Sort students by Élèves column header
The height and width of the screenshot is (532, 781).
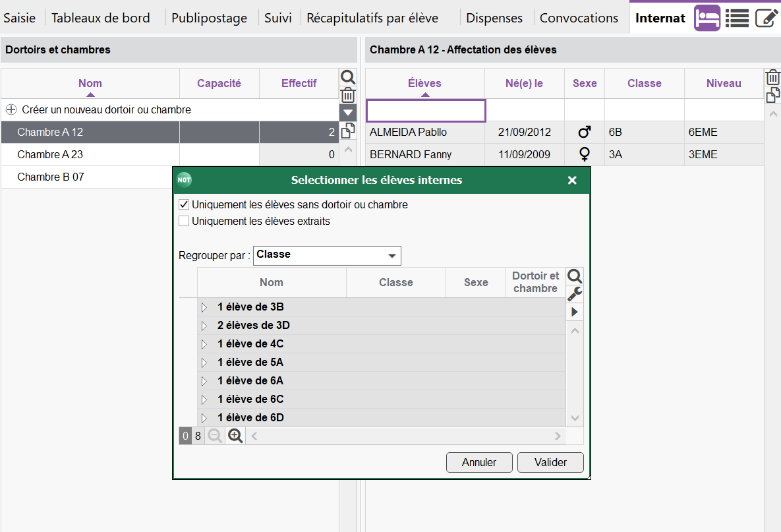425,83
